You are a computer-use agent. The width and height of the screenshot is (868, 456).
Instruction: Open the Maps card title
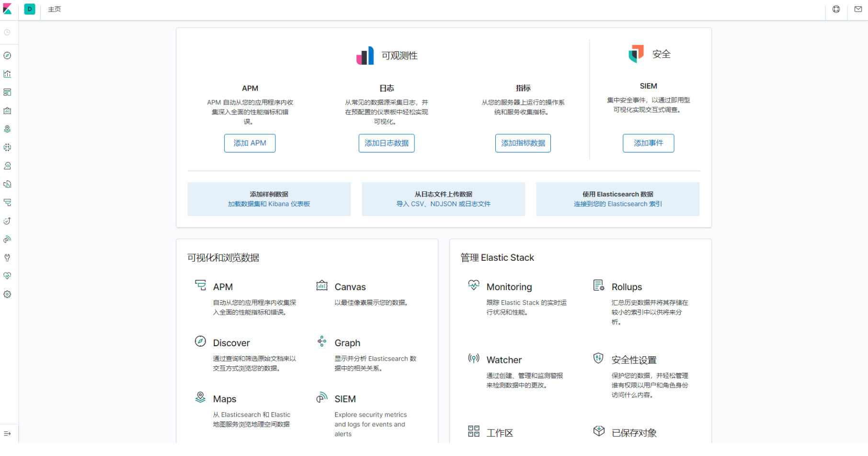225,399
